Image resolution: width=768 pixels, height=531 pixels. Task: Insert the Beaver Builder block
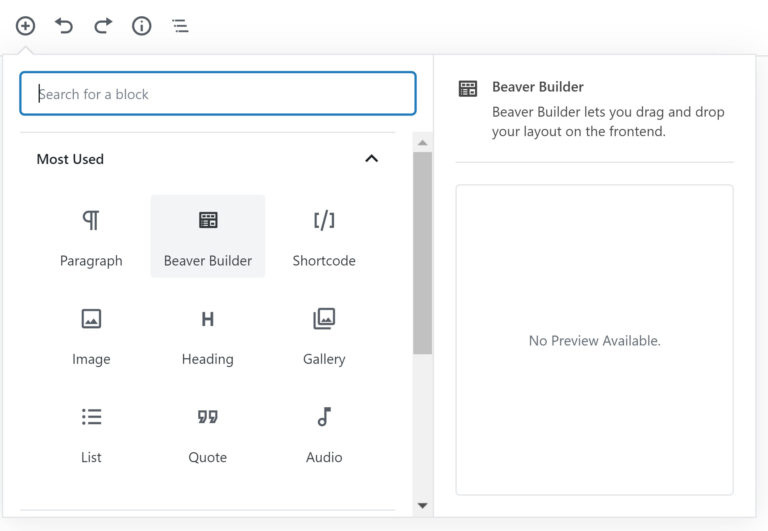coord(208,237)
